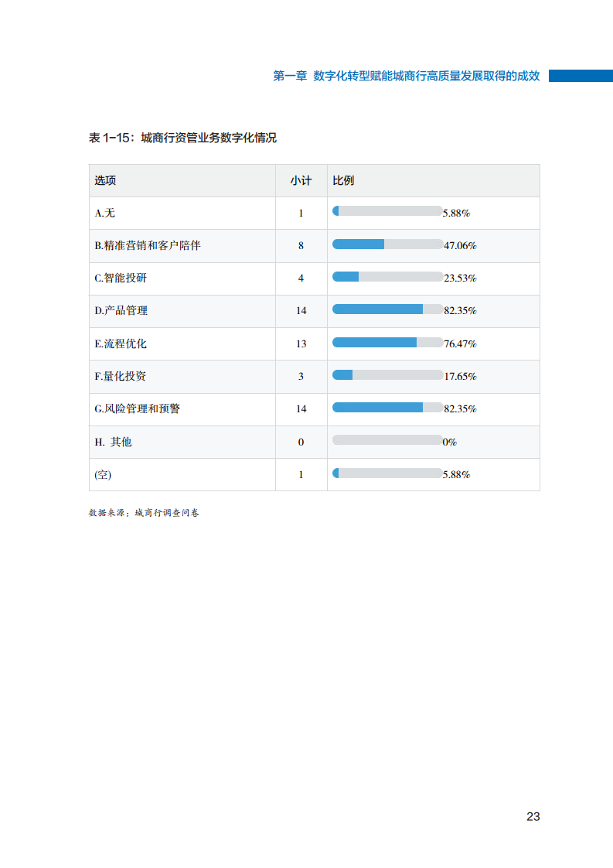Image resolution: width=613 pixels, height=868 pixels.
Task: Select the '(空)' row label
Action: point(103,474)
